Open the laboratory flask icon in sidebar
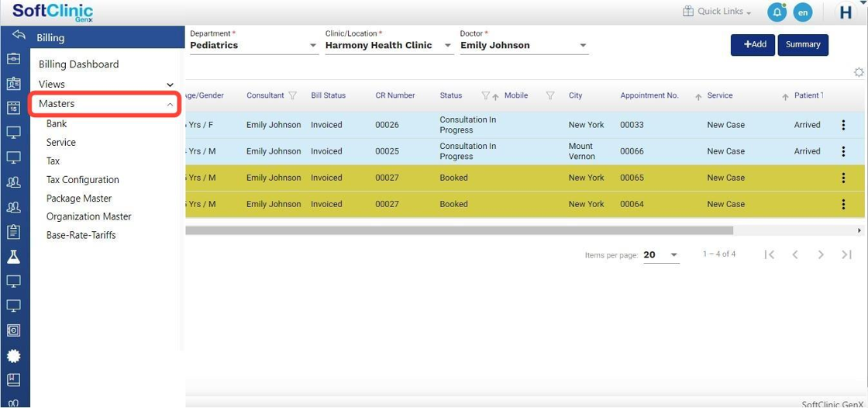Image resolution: width=868 pixels, height=408 pixels. (13, 257)
